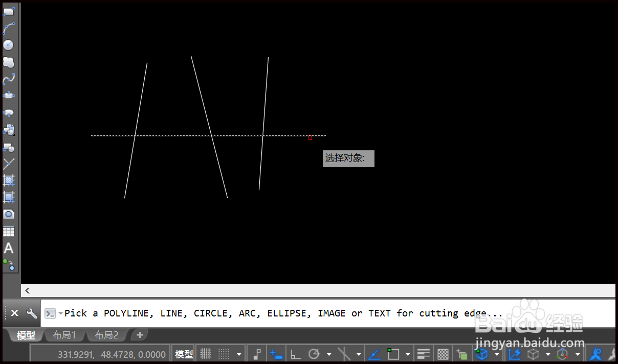Toggle 3D object snap
The height and width of the screenshot is (364, 618).
click(x=482, y=354)
